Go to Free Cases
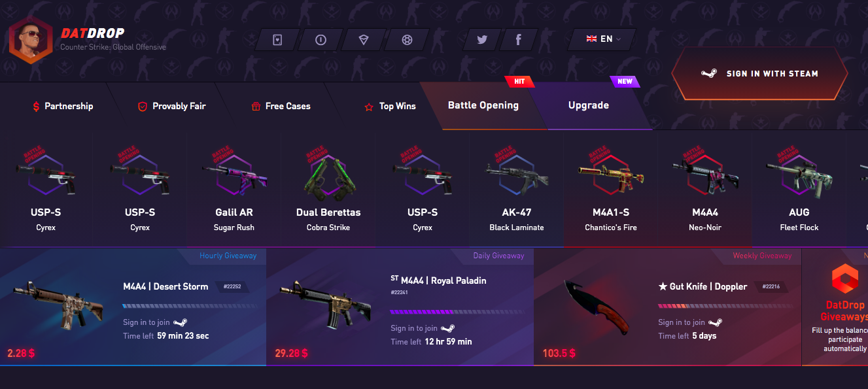 click(x=281, y=106)
